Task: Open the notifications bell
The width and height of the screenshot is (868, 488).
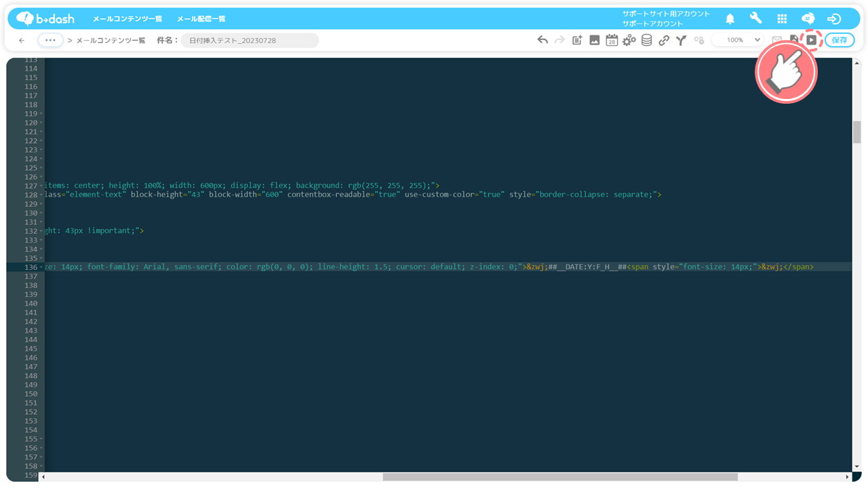Action: (730, 19)
